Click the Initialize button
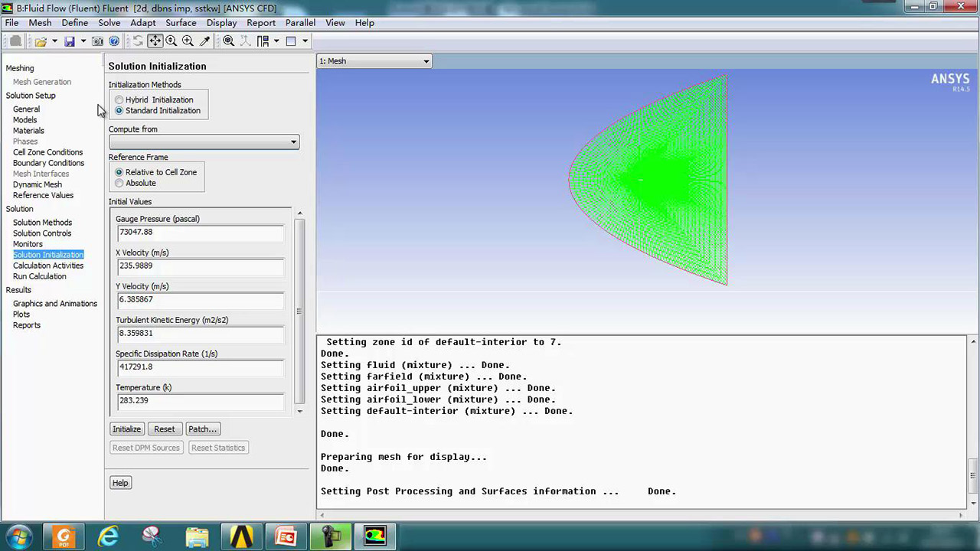 click(x=127, y=429)
